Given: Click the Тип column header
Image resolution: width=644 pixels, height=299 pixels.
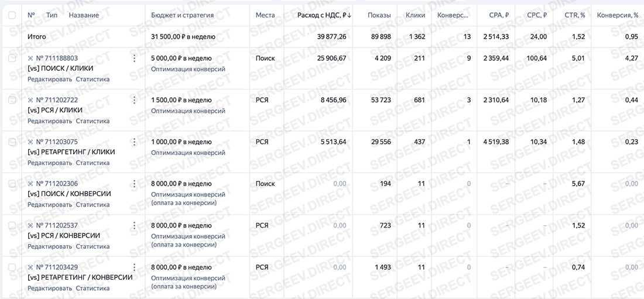Looking at the screenshot, I should [52, 15].
